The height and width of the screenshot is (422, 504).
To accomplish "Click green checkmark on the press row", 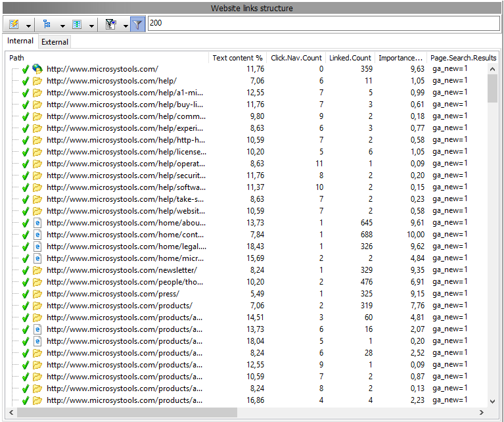I will click(26, 294).
